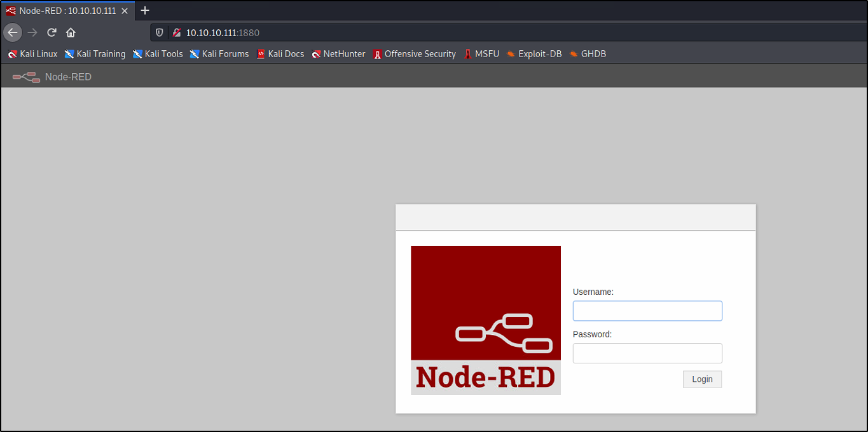
Task: Open the Kali Tools bookmark
Action: pos(158,54)
